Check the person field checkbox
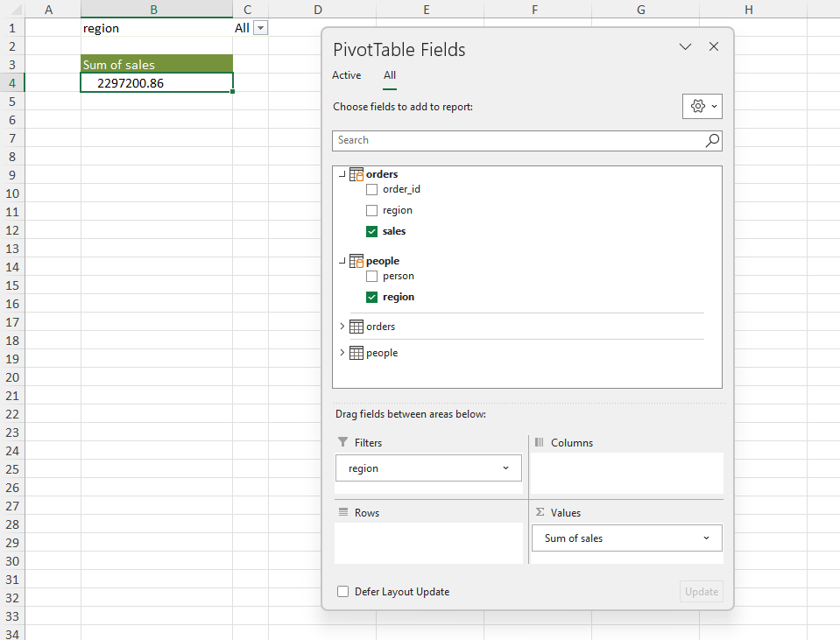Viewport: 840px width, 640px height. 372,276
